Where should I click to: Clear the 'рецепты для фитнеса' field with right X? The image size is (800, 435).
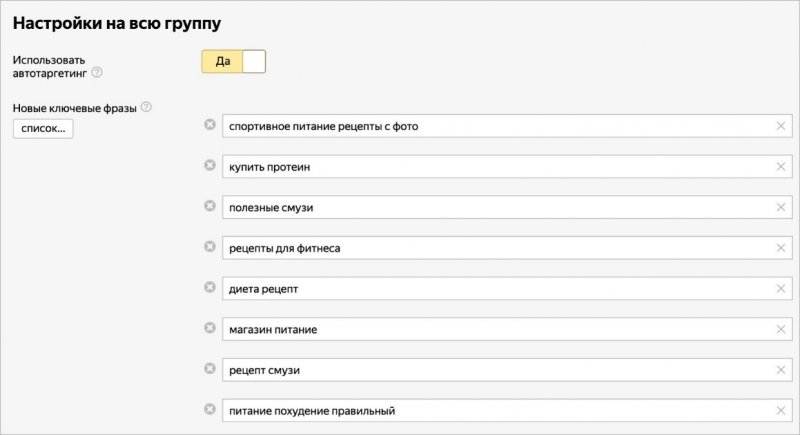(x=780, y=248)
